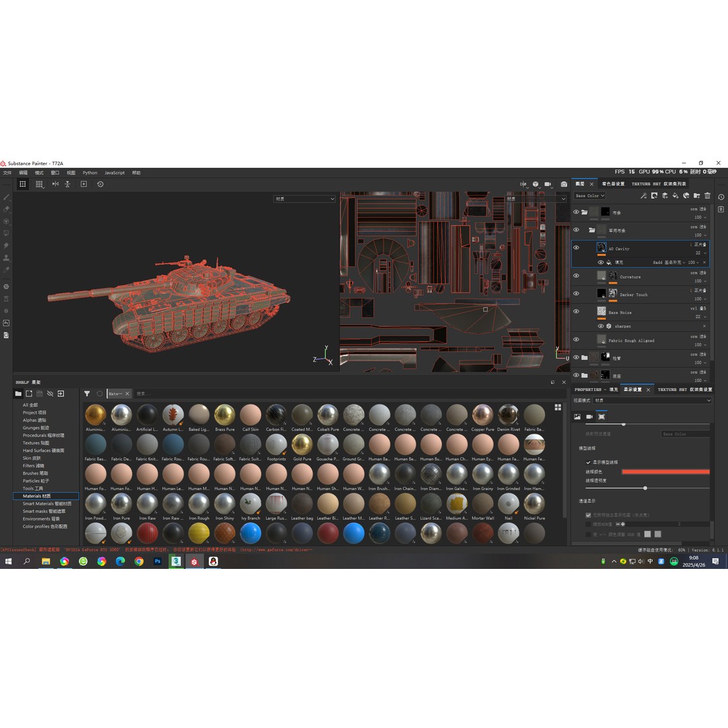The image size is (728, 728).
Task: Open the symmetry grid options dropdown icon
Action: [x=40, y=184]
